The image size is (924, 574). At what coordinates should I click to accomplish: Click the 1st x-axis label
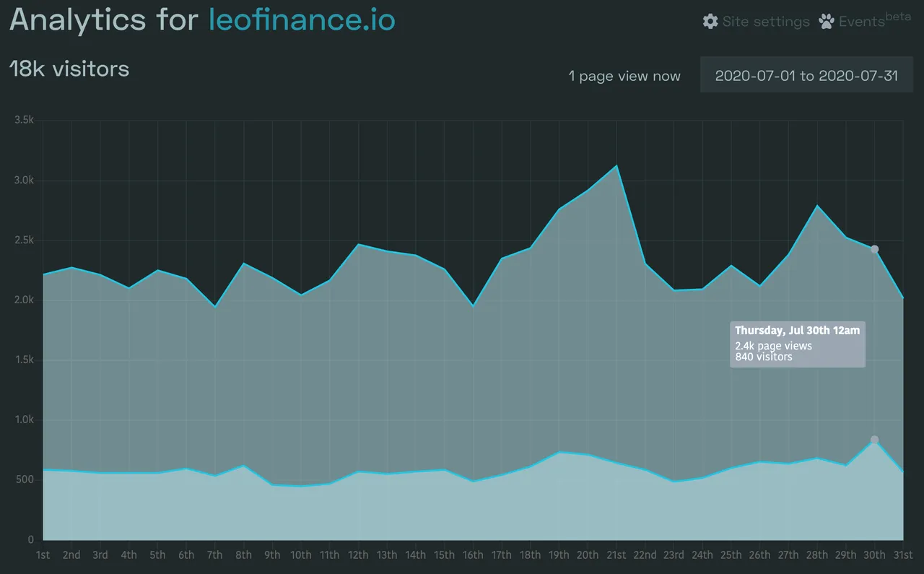43,555
